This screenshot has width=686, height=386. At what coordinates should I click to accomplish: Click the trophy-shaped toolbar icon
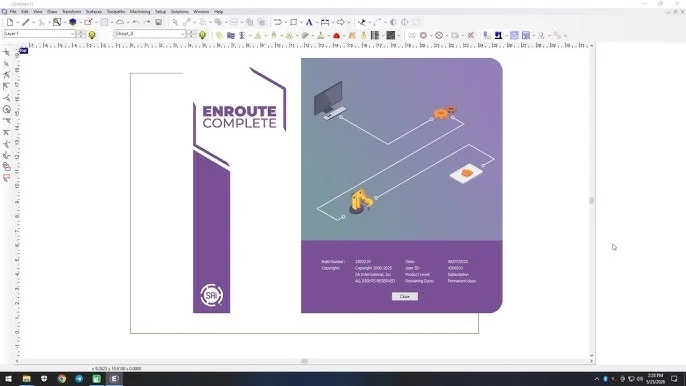point(242,35)
